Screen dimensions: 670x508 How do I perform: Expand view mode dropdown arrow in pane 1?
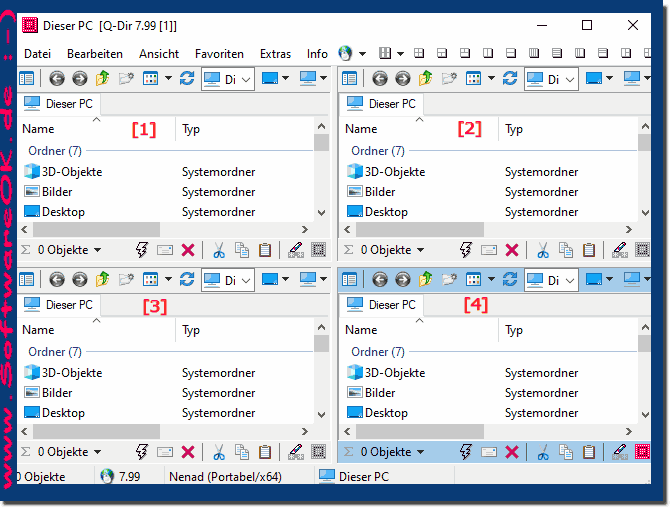point(168,78)
